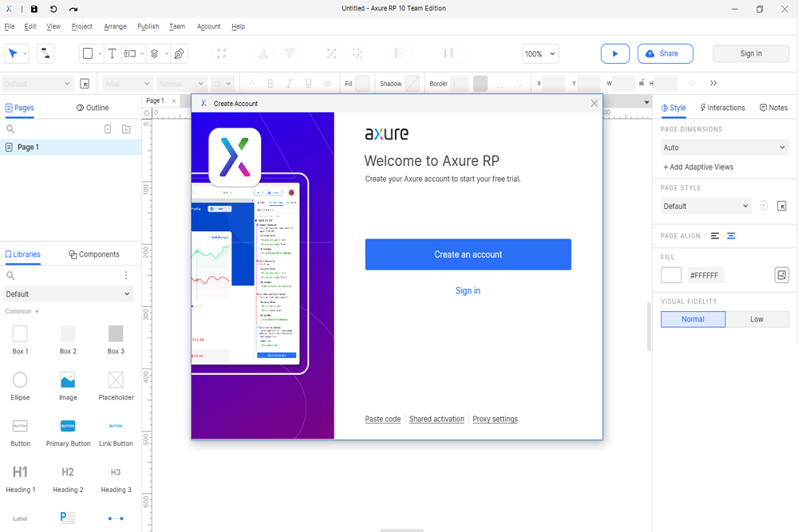Select the Text tool

[x=112, y=53]
